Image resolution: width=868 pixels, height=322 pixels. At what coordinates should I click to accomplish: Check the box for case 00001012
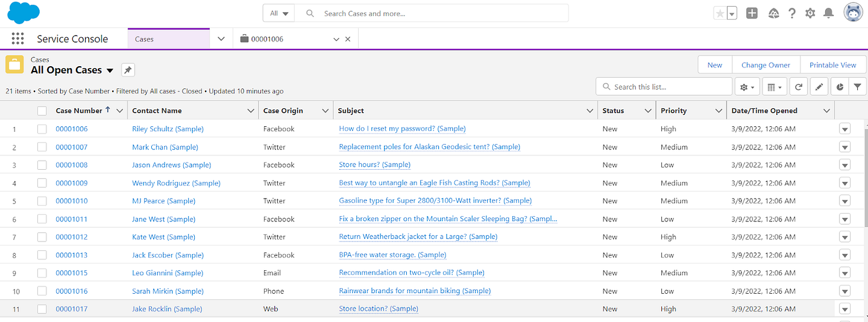(x=42, y=237)
